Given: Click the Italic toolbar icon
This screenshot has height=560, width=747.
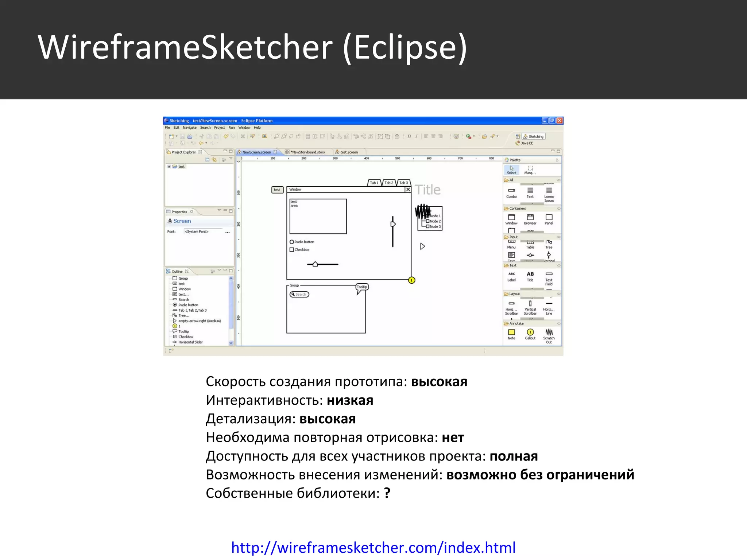Looking at the screenshot, I should click(416, 136).
